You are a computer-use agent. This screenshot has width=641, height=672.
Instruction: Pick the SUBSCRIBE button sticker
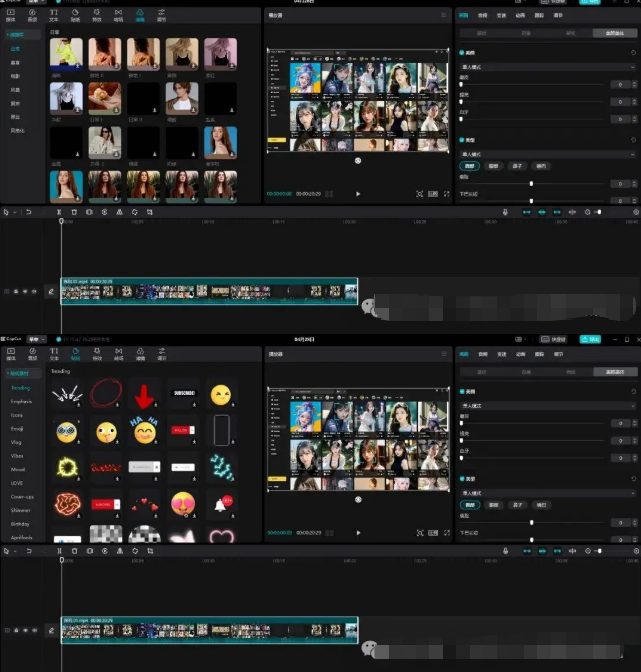(183, 392)
